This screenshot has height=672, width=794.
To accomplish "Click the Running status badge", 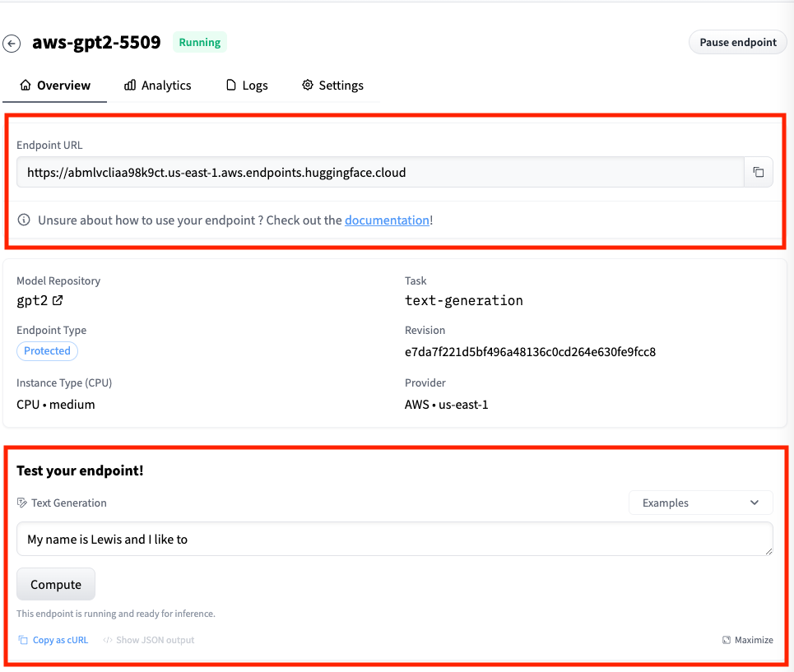I will click(199, 43).
